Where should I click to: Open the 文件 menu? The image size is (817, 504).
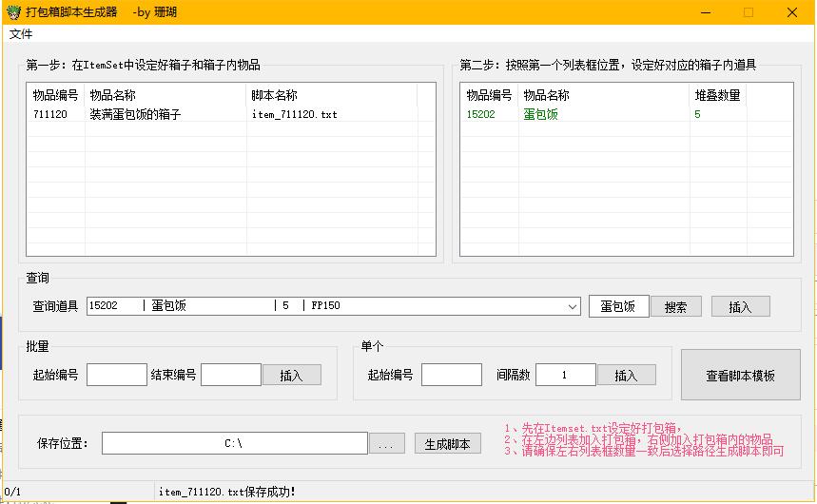[x=21, y=34]
